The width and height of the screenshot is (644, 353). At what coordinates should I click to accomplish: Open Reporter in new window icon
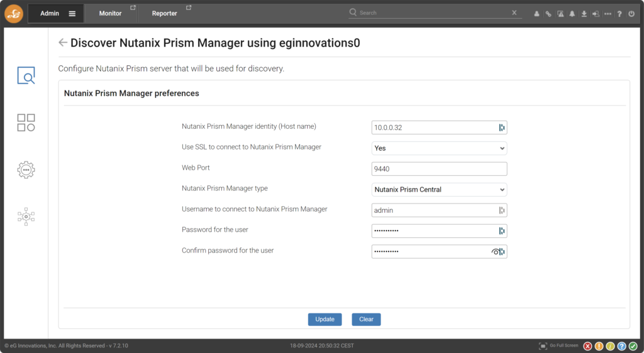189,8
